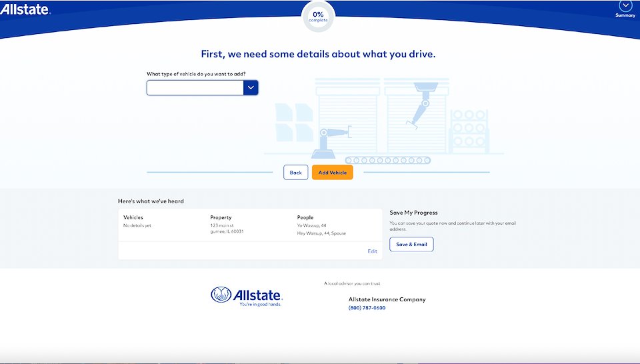Select the Property address 123 main st
Viewport: 640px width, 364px height.
pos(223,225)
